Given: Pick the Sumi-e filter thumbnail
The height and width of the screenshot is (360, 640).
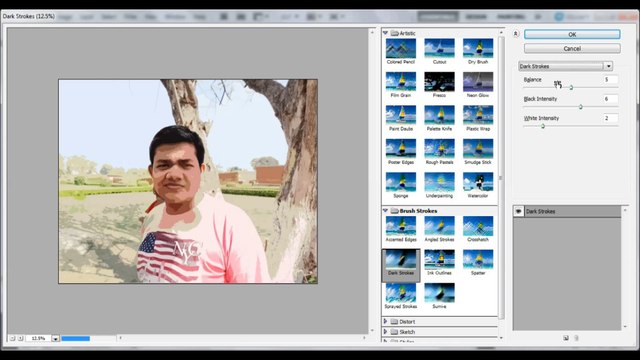Looking at the screenshot, I should (x=439, y=293).
